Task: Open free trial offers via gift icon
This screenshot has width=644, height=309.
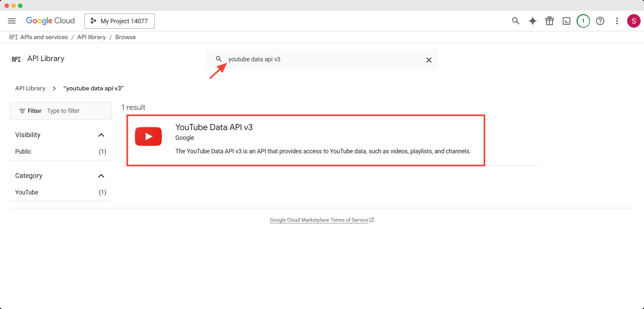Action: pyautogui.click(x=549, y=21)
